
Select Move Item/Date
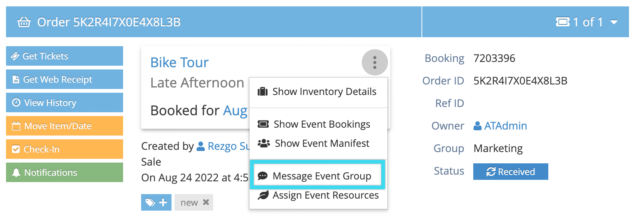(65, 126)
